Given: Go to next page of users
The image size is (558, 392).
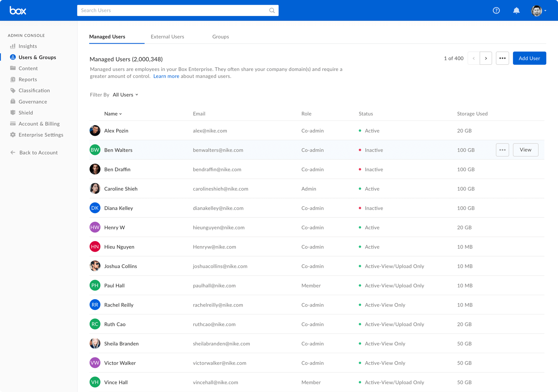Looking at the screenshot, I should 486,58.
